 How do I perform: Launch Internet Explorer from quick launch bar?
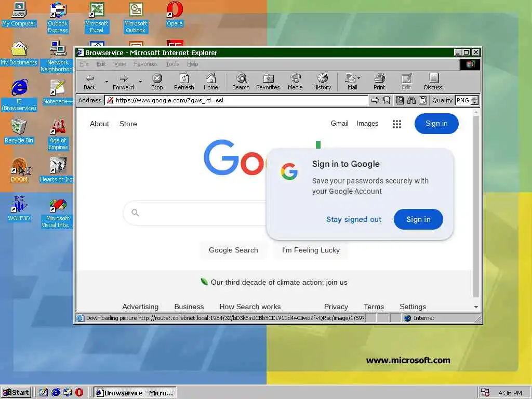(x=56, y=392)
